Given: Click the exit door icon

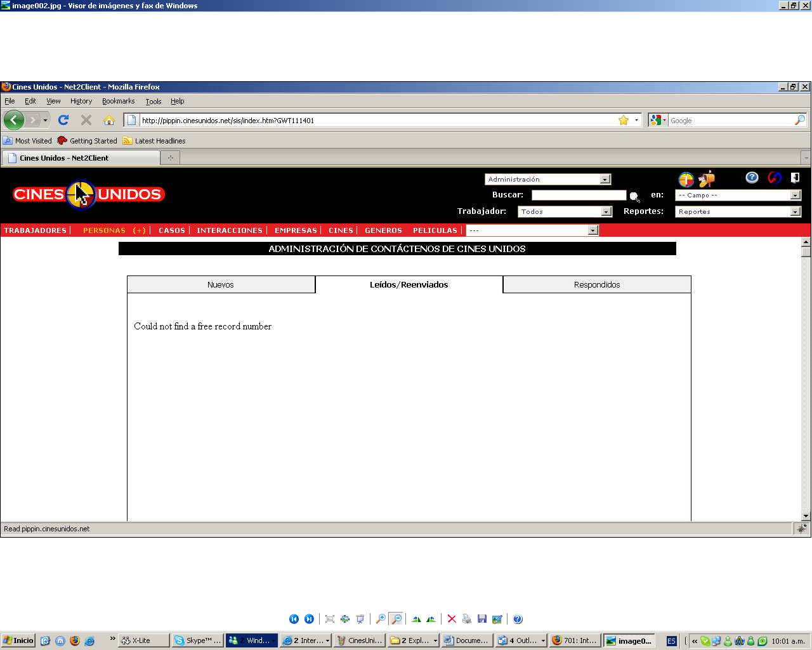Looking at the screenshot, I should [795, 178].
